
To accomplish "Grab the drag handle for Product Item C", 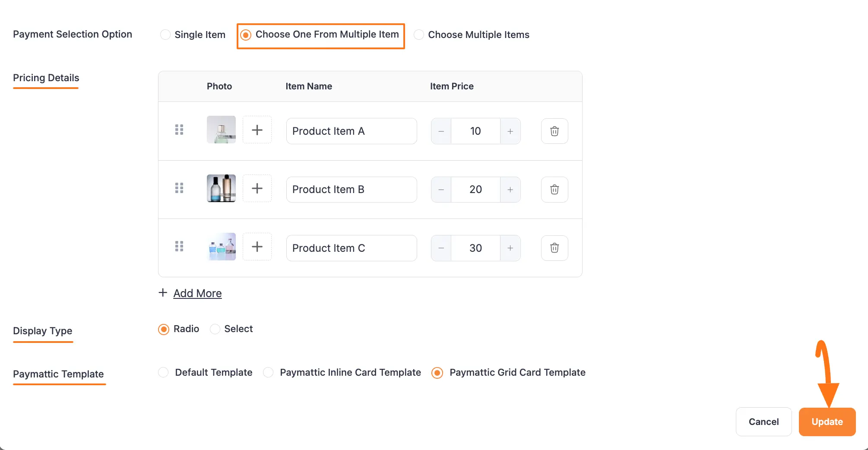I will [x=180, y=246].
